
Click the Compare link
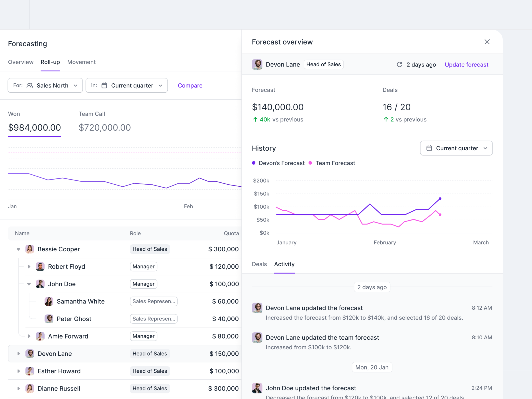coord(190,85)
